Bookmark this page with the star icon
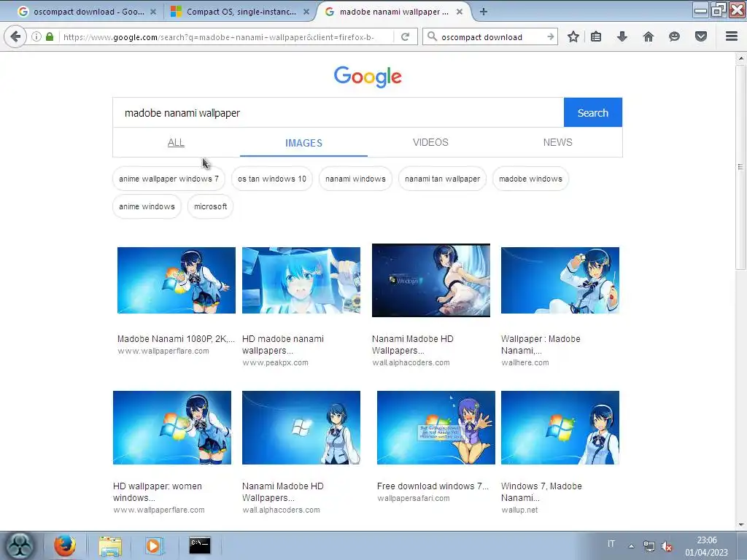Screen dimensions: 747x560 pyautogui.click(x=573, y=36)
